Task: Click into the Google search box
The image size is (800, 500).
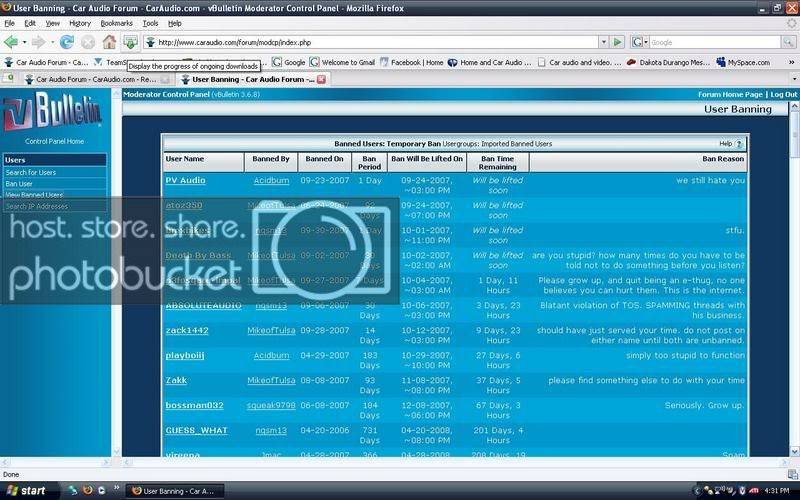Action: point(715,42)
